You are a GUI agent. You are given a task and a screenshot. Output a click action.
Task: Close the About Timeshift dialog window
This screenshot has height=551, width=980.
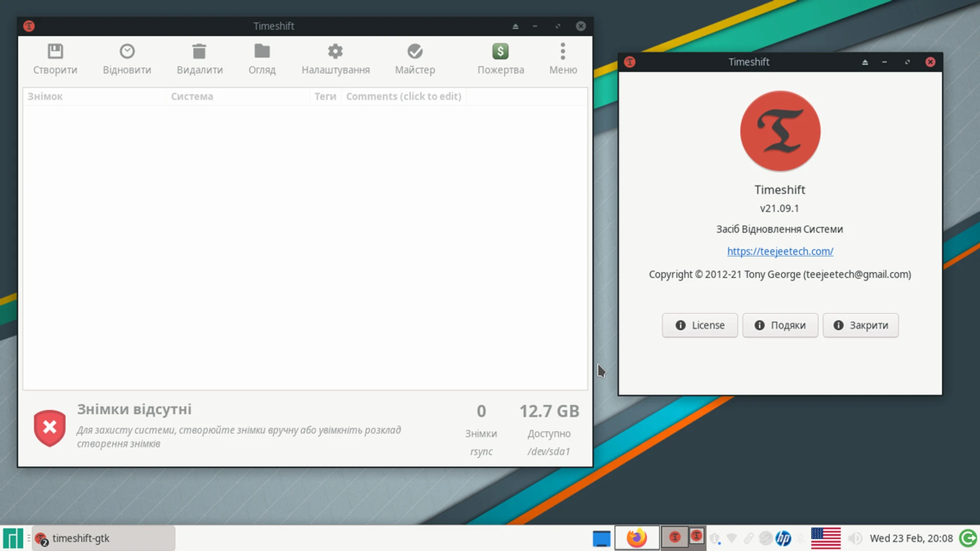tap(930, 62)
